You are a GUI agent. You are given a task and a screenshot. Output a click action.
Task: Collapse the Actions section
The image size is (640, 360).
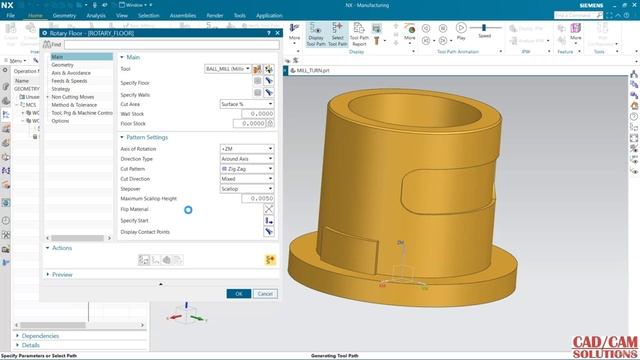pyautogui.click(x=47, y=248)
